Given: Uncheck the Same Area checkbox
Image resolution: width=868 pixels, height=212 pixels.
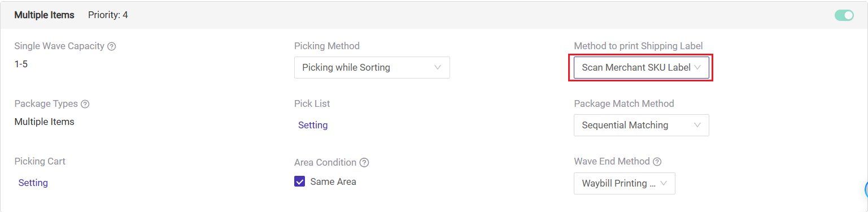Looking at the screenshot, I should click(x=300, y=181).
